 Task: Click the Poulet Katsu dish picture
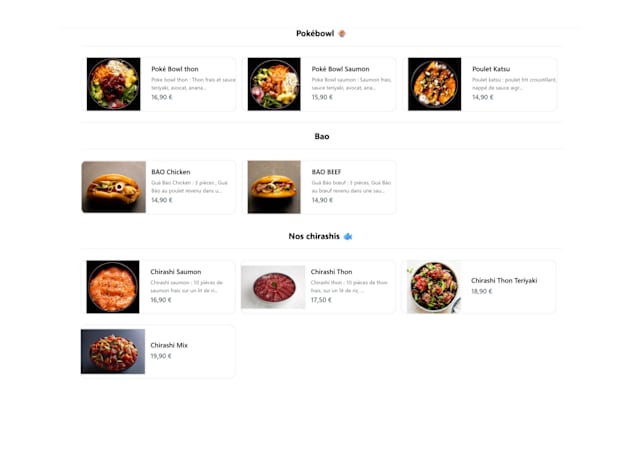point(435,84)
